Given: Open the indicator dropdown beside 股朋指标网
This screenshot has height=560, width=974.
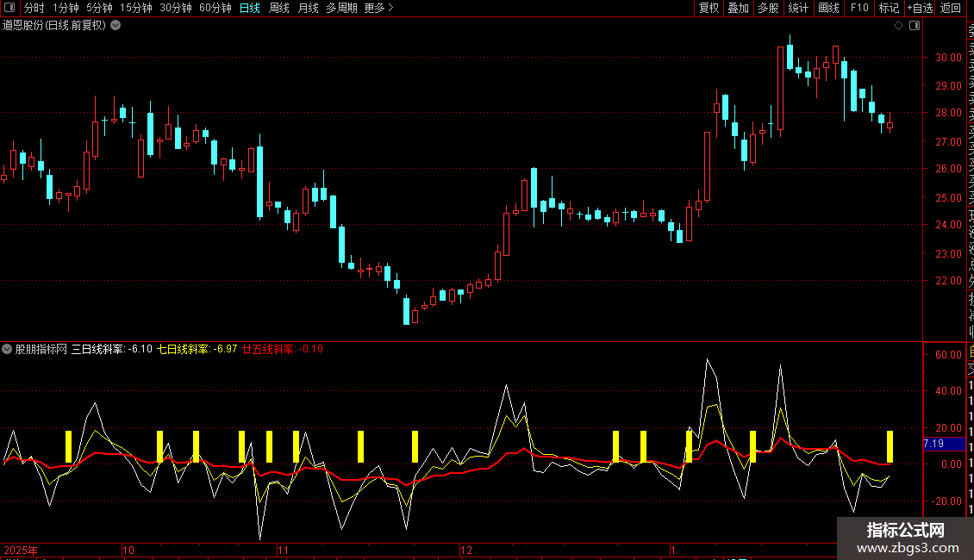Looking at the screenshot, I should tap(7, 349).
